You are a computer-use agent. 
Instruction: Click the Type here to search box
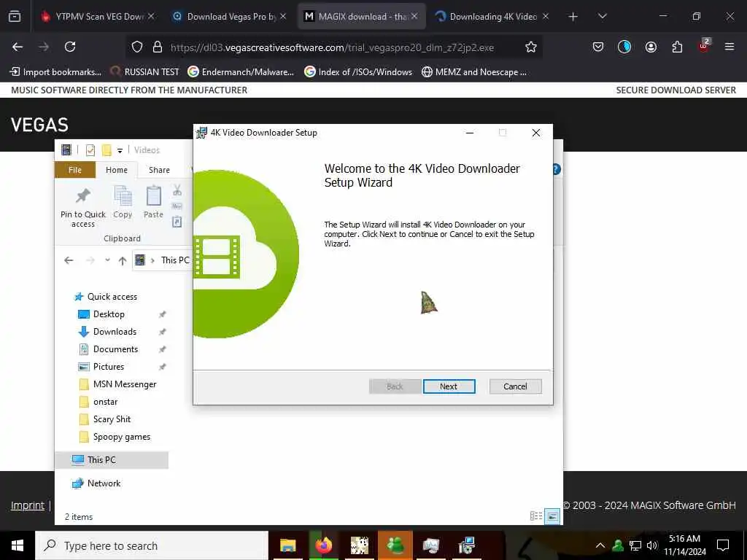tap(152, 545)
